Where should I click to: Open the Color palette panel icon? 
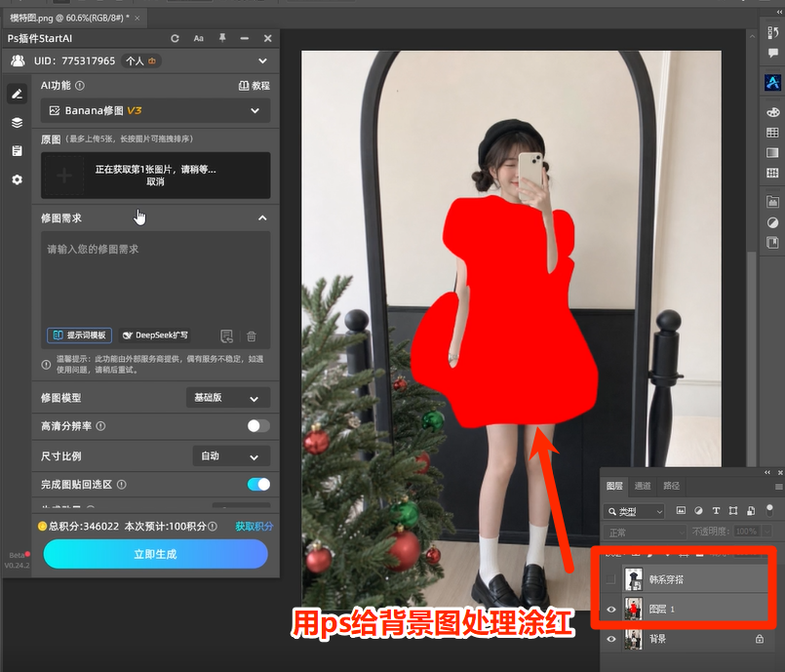point(772,112)
